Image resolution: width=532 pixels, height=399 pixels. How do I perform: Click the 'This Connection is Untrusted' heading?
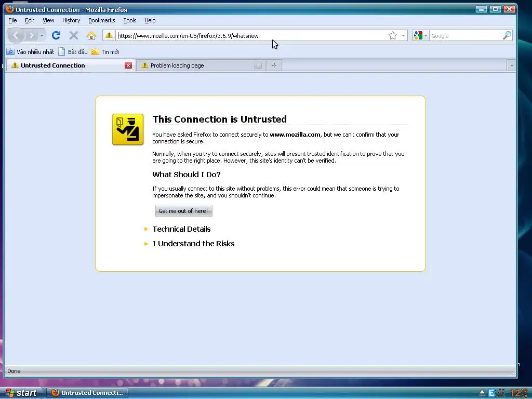(220, 119)
